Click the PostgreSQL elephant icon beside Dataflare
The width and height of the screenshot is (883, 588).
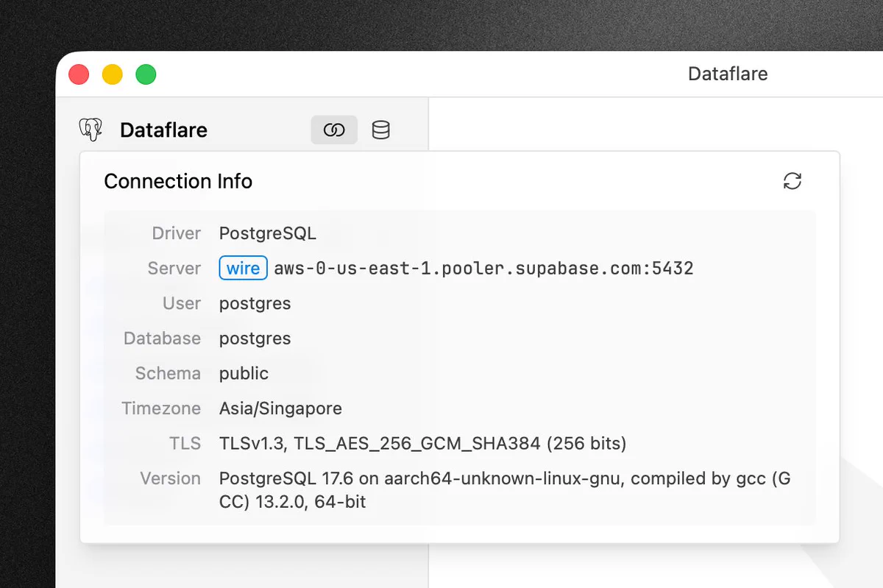click(90, 130)
